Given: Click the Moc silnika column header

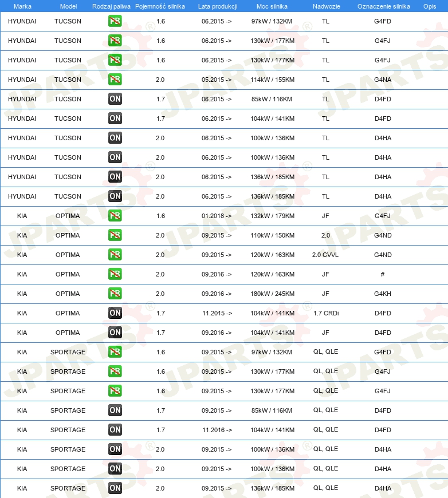Looking at the screenshot, I should (x=272, y=6).
